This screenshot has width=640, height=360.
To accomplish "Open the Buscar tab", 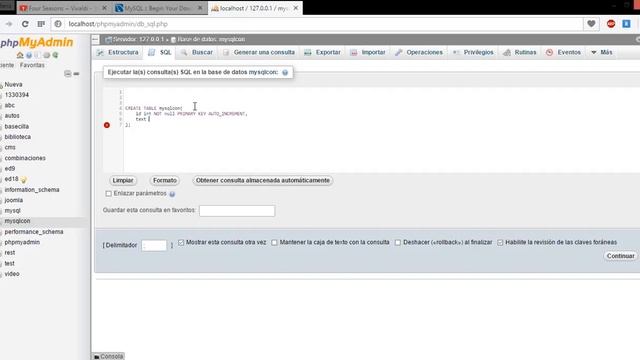I will [197, 53].
